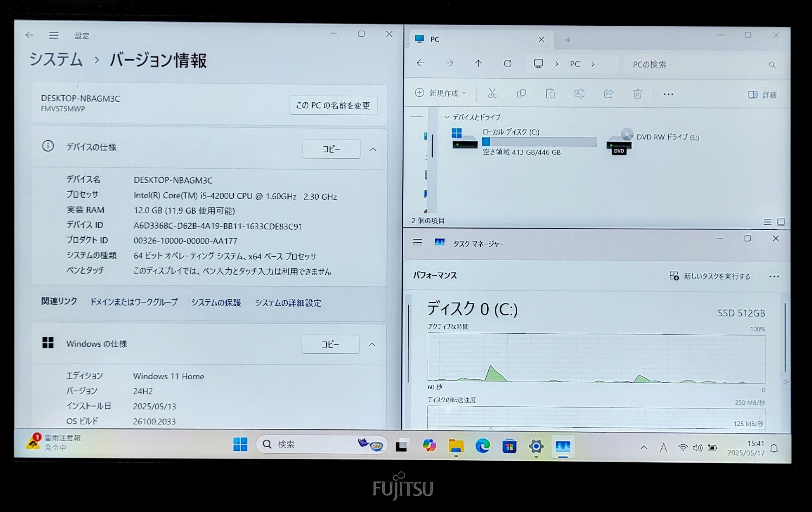Image resolution: width=812 pixels, height=512 pixels.
Task: Open the 新規作成 dropdown in Explorer
Action: click(x=441, y=93)
